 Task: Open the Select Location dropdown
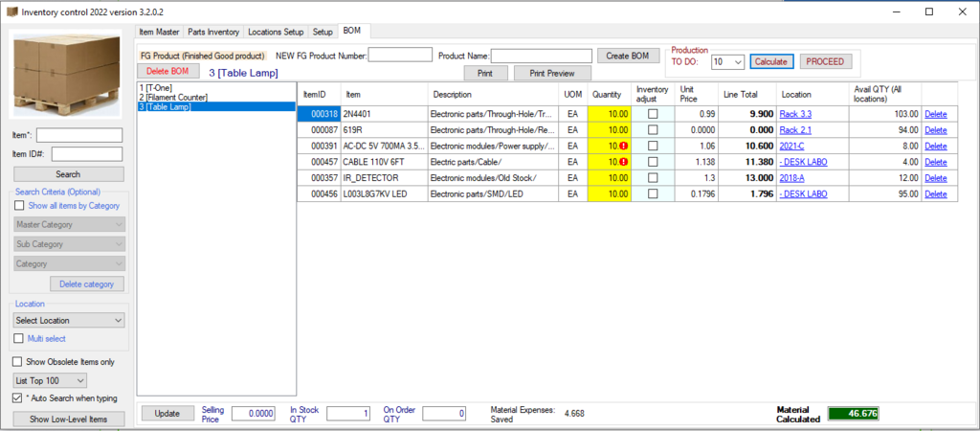[69, 320]
